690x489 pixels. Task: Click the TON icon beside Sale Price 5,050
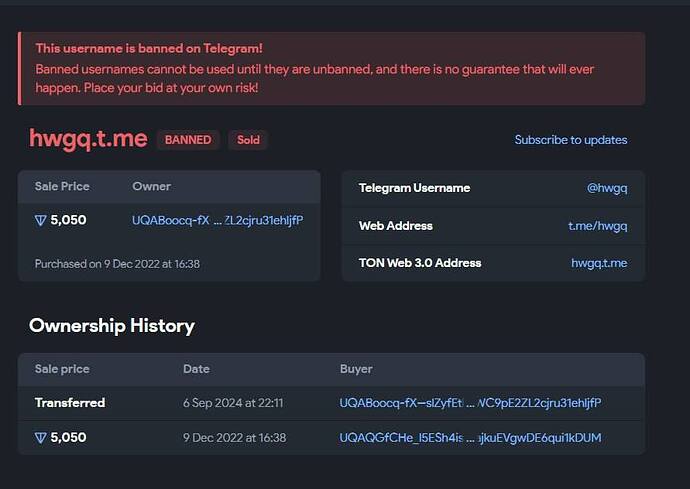click(40, 221)
